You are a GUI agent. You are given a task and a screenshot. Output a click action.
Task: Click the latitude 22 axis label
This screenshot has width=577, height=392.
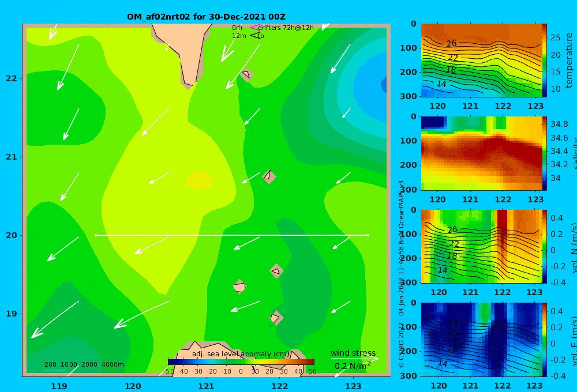click(12, 78)
